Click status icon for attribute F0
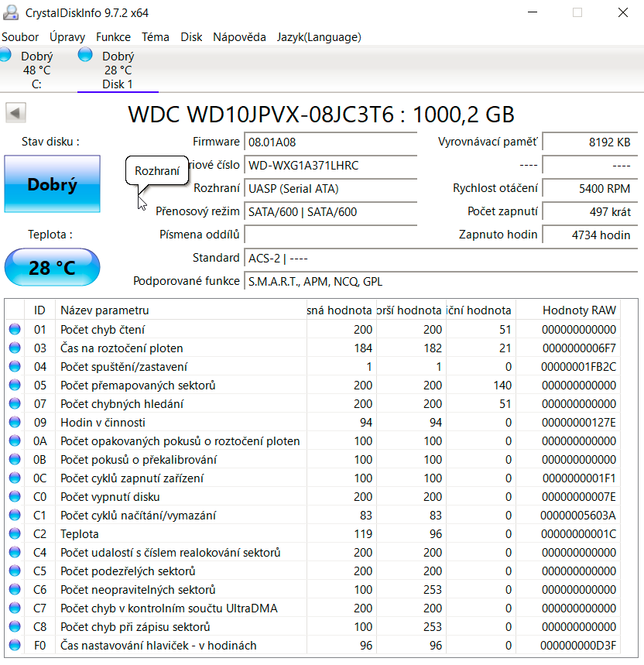Image resolution: width=644 pixels, height=665 pixels. [15, 645]
